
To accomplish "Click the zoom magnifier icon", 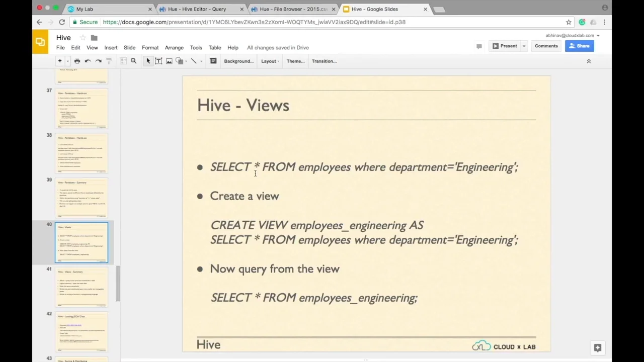I will 133,61.
